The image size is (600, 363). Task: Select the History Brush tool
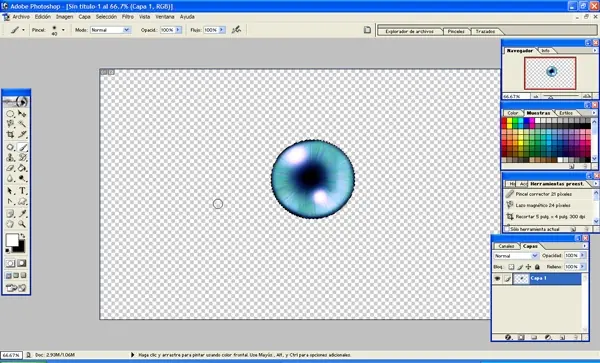pos(22,158)
